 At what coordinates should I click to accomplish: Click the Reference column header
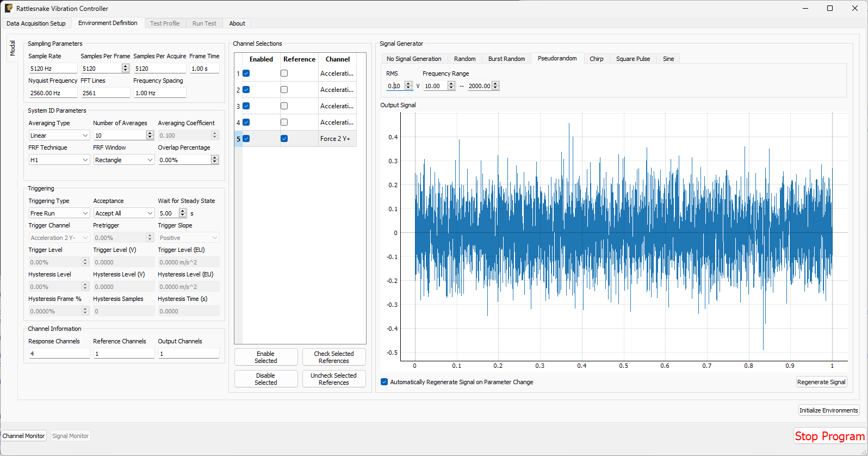(x=299, y=59)
